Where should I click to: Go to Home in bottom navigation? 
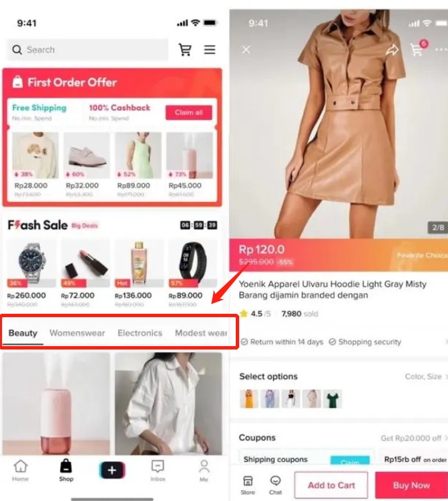point(20,471)
